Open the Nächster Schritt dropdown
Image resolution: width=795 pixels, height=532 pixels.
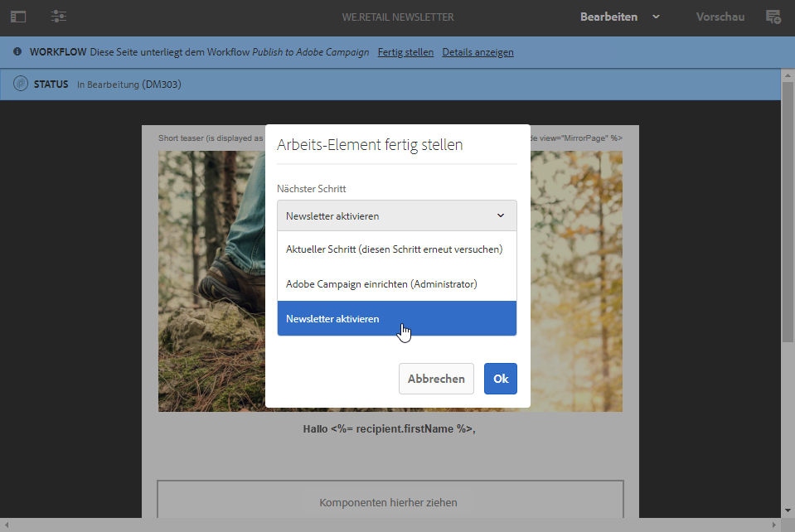[397, 215]
